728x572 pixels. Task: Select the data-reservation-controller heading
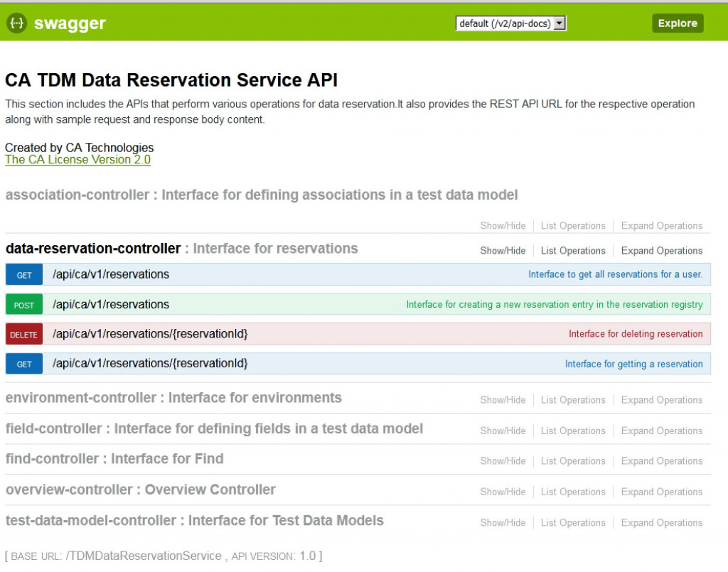click(x=93, y=249)
